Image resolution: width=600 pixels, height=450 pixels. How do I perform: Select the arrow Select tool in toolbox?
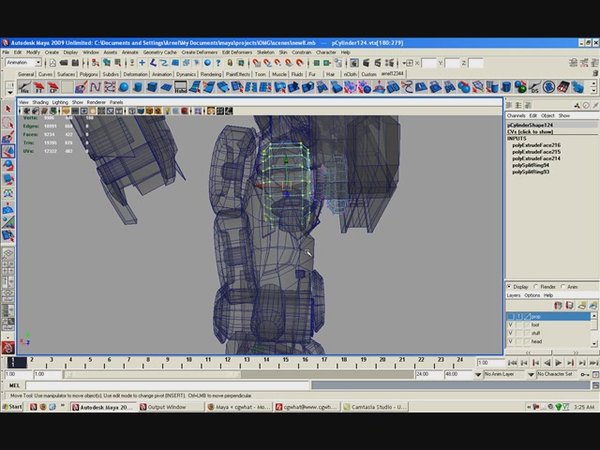pos(8,107)
